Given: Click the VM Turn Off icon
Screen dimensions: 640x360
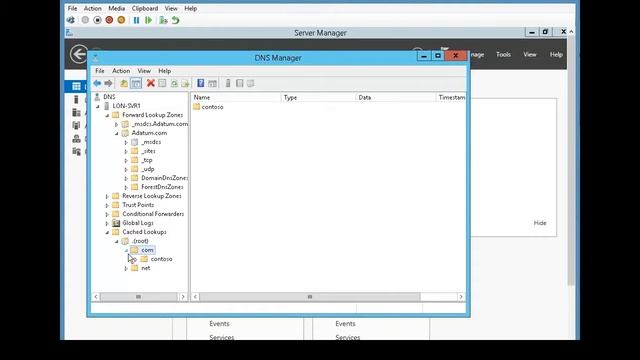Looking at the screenshot, I should point(97,20).
